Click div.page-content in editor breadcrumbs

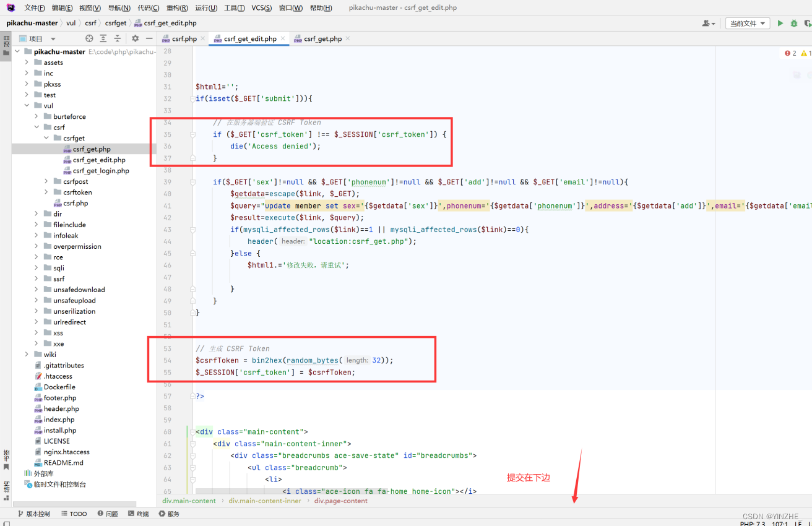pyautogui.click(x=341, y=501)
